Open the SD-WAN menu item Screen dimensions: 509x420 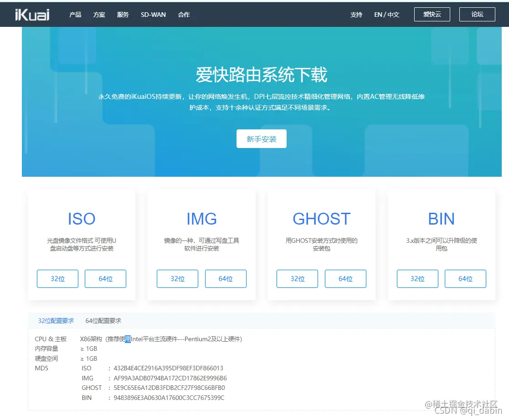(153, 15)
